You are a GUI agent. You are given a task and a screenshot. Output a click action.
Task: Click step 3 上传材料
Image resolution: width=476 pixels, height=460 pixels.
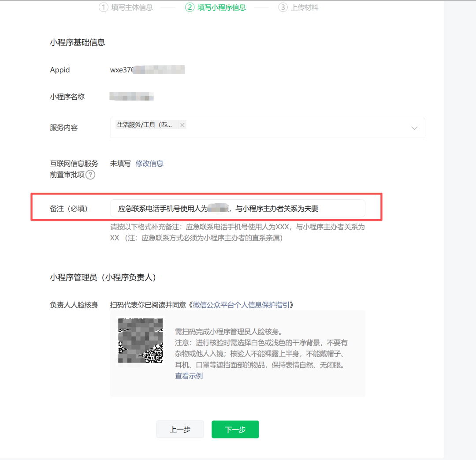[x=298, y=7]
